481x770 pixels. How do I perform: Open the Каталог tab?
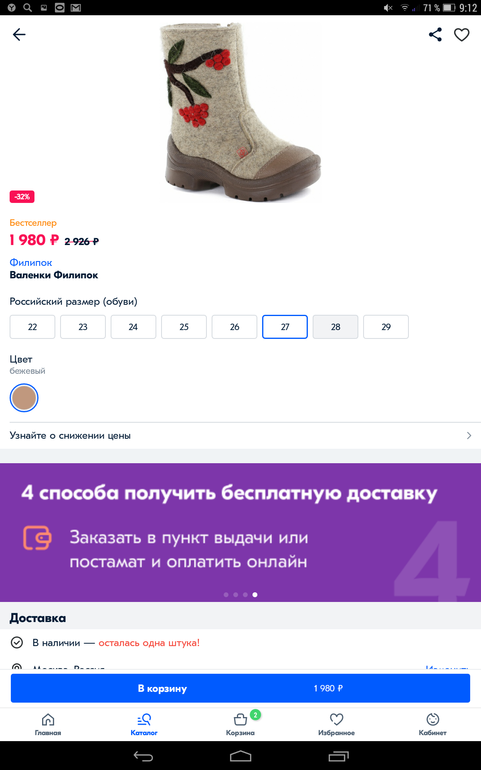(x=144, y=724)
